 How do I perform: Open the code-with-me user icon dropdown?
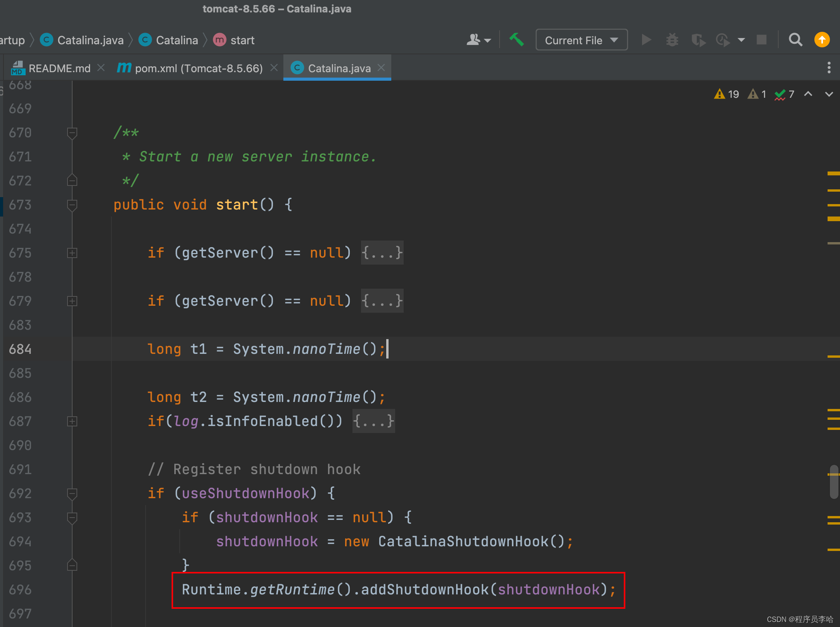click(479, 40)
